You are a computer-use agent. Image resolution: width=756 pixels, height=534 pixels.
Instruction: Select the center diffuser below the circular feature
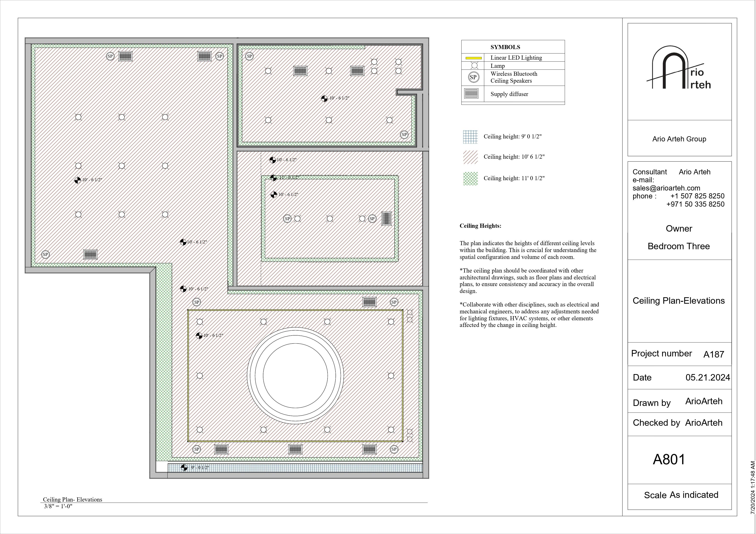pos(295,449)
